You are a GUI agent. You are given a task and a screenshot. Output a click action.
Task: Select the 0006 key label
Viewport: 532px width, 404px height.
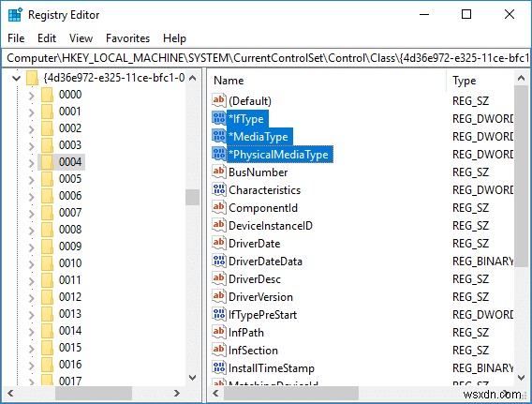70,196
